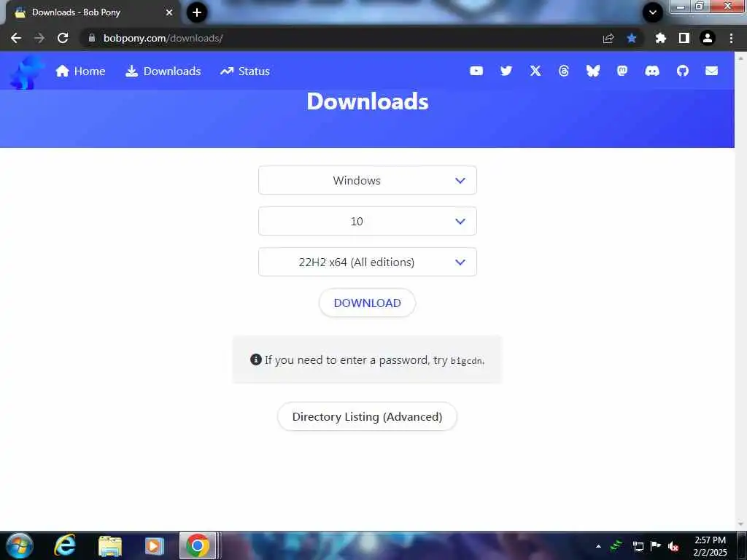Viewport: 747px width, 560px height.
Task: Go to Downloads in navigation bar
Action: click(163, 71)
